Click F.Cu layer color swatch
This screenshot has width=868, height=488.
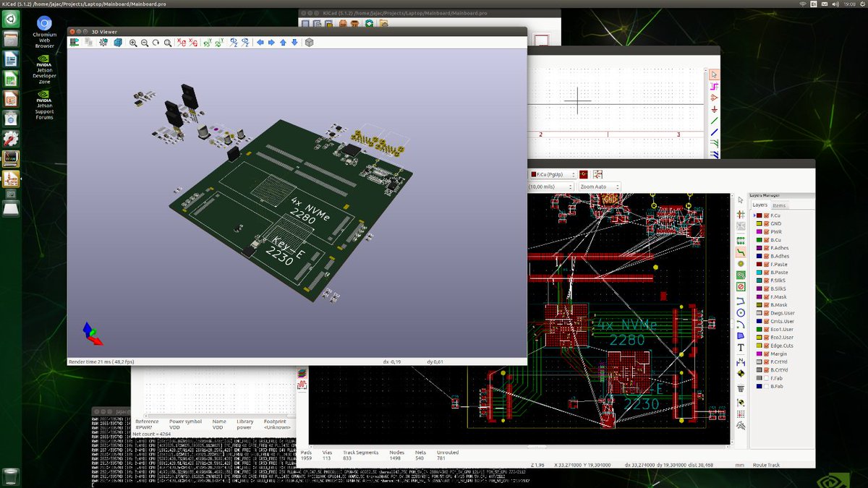pyautogui.click(x=759, y=215)
